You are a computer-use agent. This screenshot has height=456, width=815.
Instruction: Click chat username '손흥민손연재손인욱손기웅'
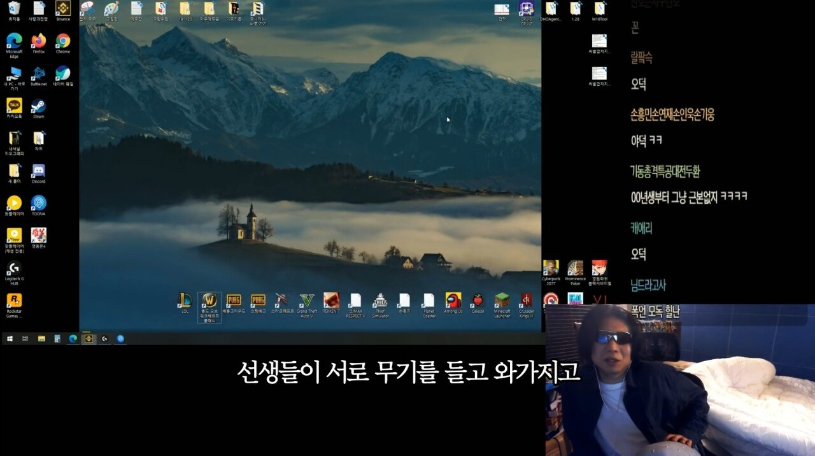coord(673,114)
